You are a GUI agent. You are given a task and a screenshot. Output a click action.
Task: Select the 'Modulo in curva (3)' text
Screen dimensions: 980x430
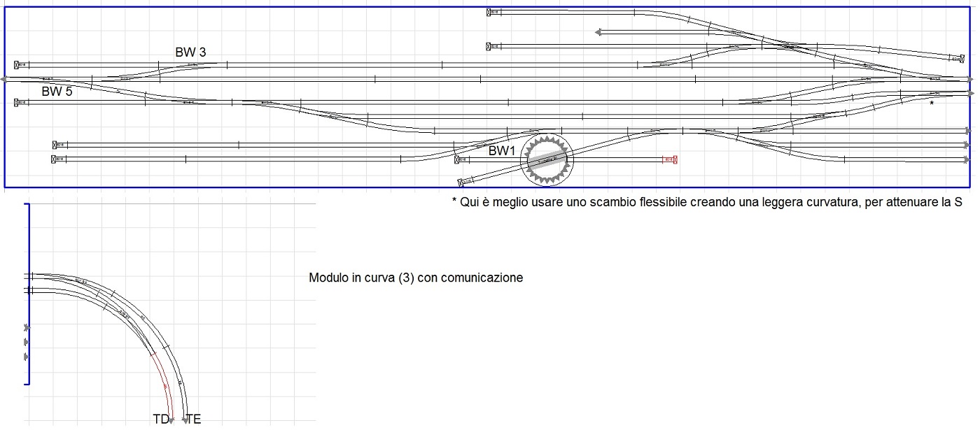[416, 278]
